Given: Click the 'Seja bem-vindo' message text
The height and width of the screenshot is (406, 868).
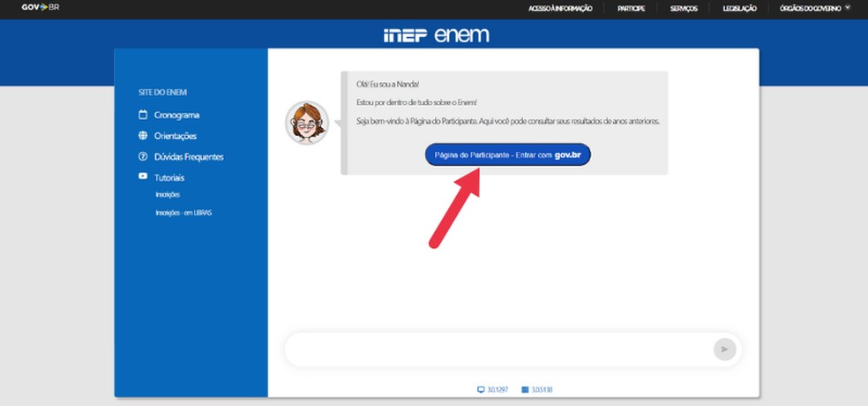Looking at the screenshot, I should (x=508, y=121).
